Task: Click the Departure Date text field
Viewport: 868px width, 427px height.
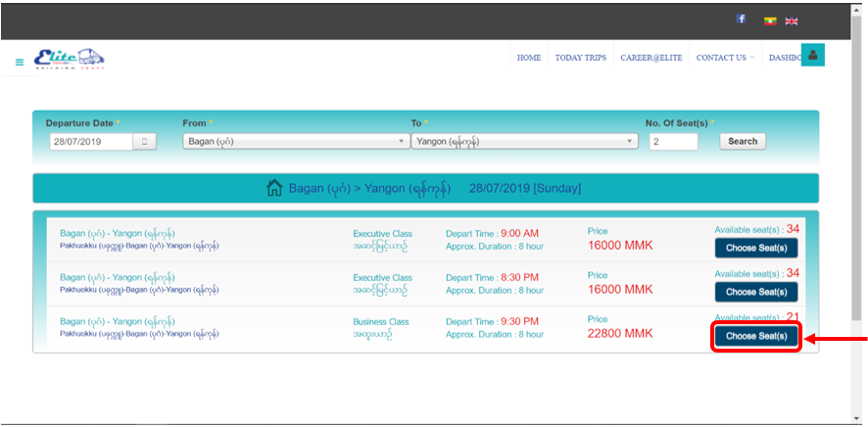Action: pos(90,141)
